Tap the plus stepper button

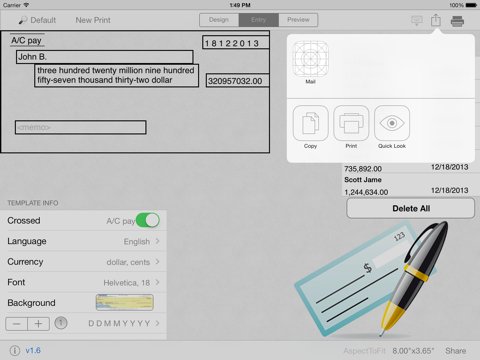39,324
